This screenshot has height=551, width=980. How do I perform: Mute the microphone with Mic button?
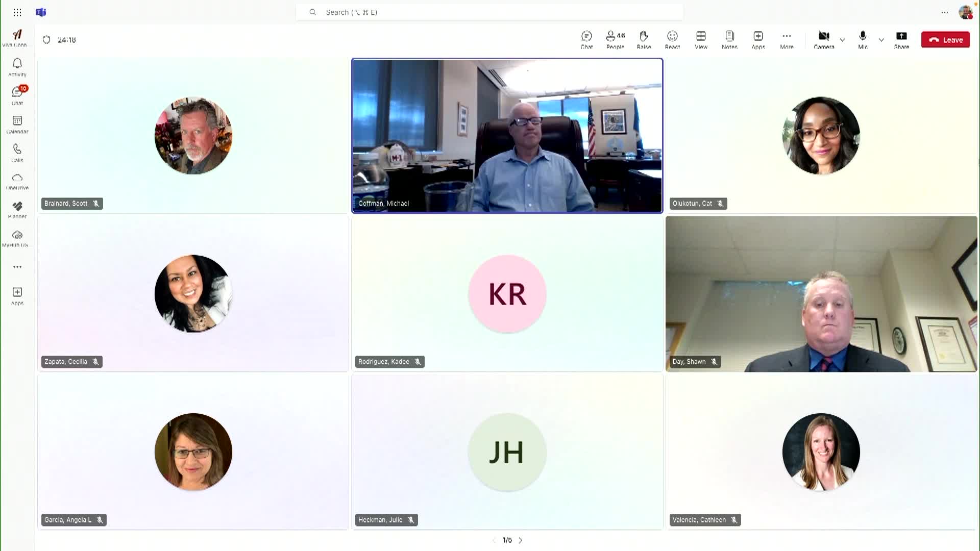coord(863,40)
